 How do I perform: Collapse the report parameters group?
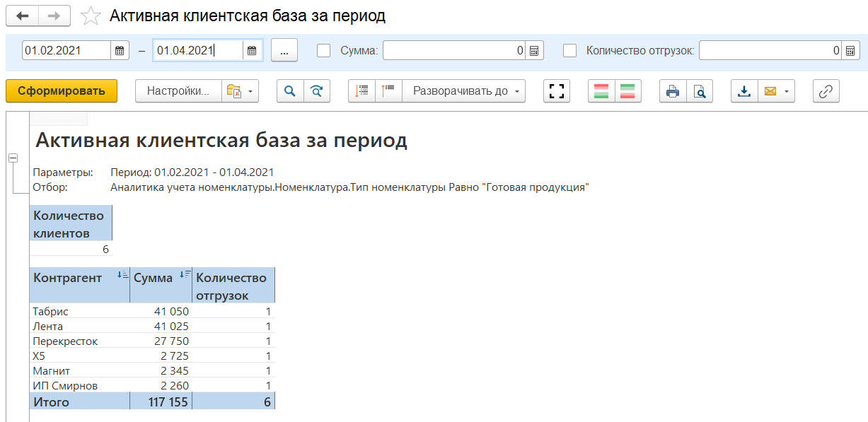pos(13,158)
